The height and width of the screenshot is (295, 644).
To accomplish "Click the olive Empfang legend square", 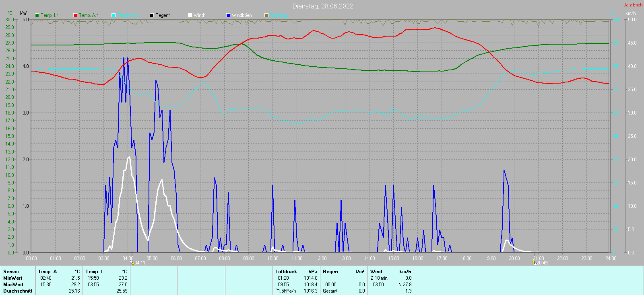I will [x=266, y=15].
